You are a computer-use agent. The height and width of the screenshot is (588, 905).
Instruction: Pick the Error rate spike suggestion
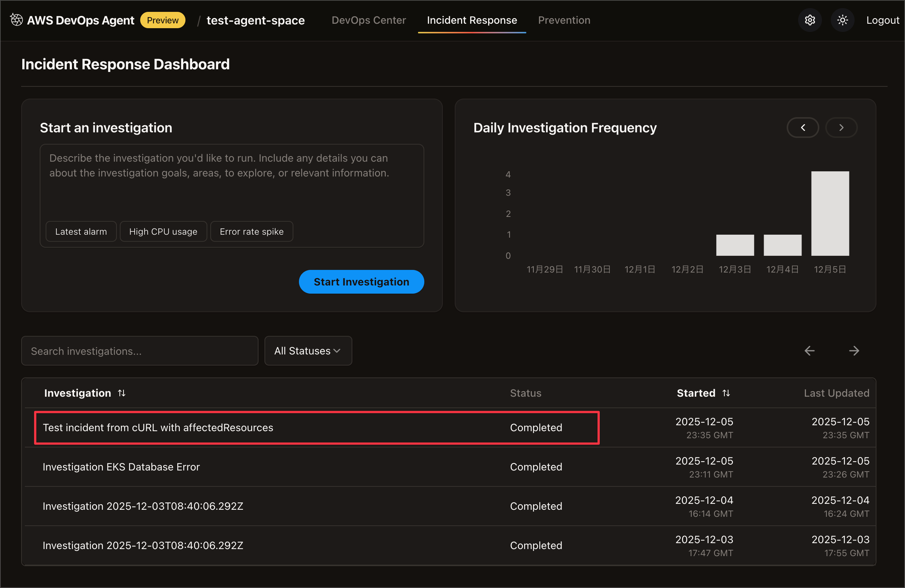click(251, 231)
